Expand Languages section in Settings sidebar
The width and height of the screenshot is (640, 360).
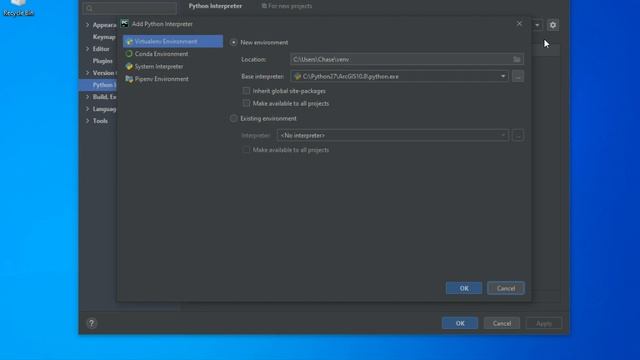point(87,109)
